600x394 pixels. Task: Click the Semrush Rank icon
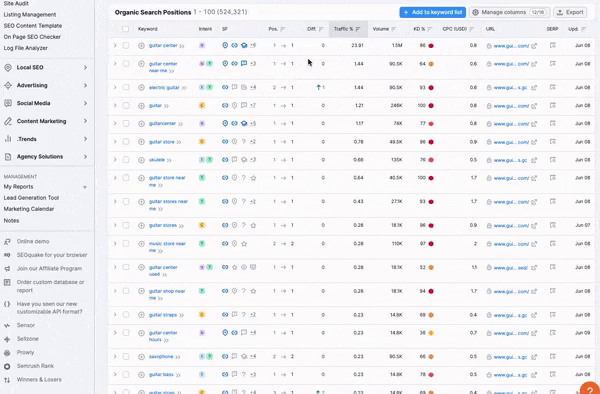7,366
